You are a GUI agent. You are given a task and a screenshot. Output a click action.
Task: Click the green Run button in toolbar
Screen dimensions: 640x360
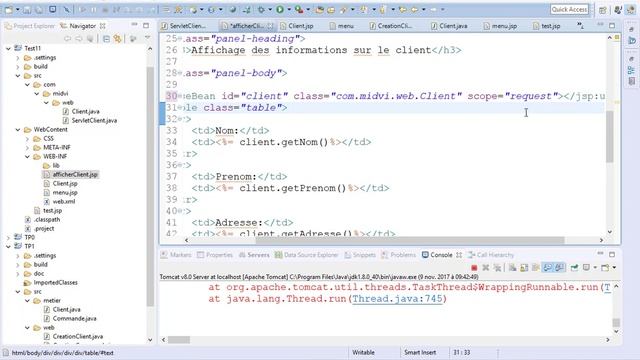tap(280, 9)
